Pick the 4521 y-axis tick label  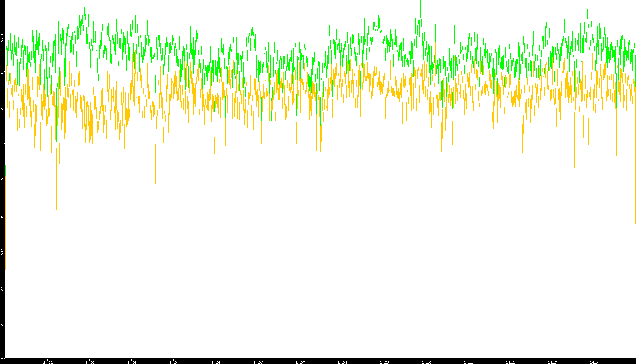coord(2,110)
